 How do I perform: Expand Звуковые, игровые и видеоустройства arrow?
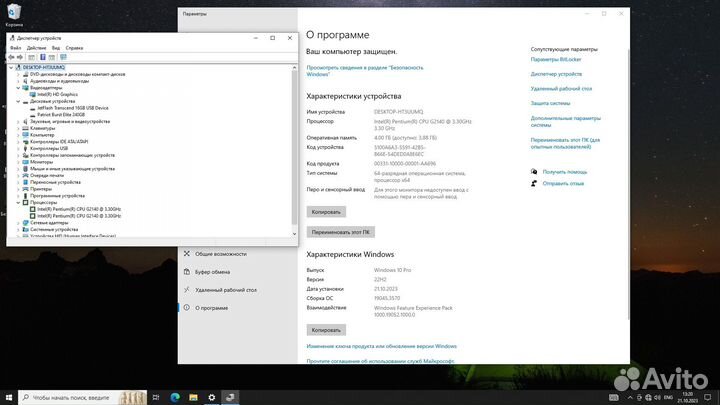coord(18,121)
